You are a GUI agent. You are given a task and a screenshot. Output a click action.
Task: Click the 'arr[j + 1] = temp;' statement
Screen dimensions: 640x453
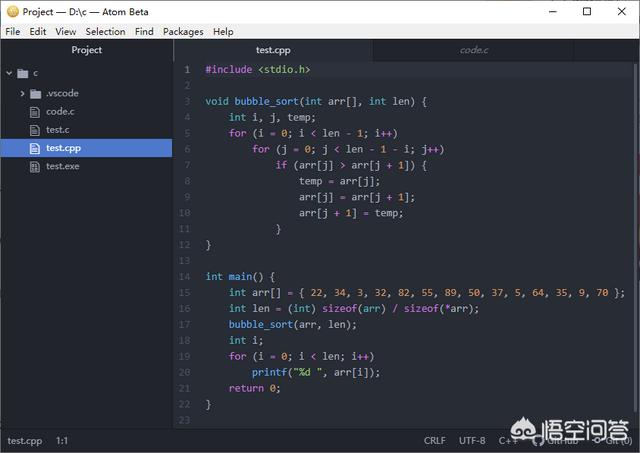tap(351, 213)
